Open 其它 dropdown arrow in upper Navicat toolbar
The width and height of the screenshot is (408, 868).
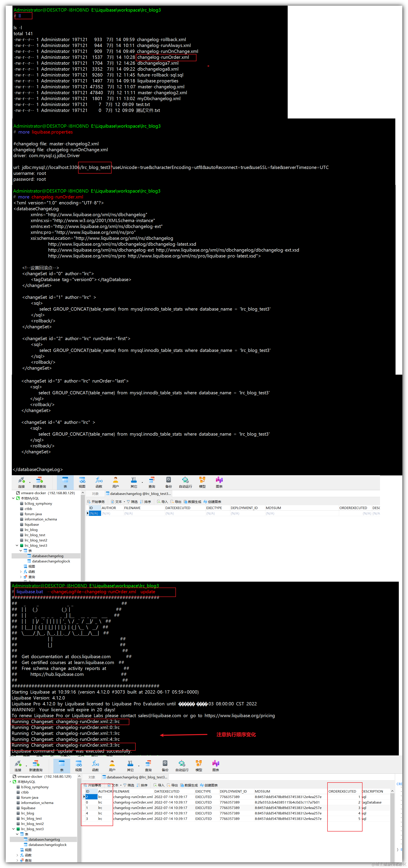coord(142,482)
